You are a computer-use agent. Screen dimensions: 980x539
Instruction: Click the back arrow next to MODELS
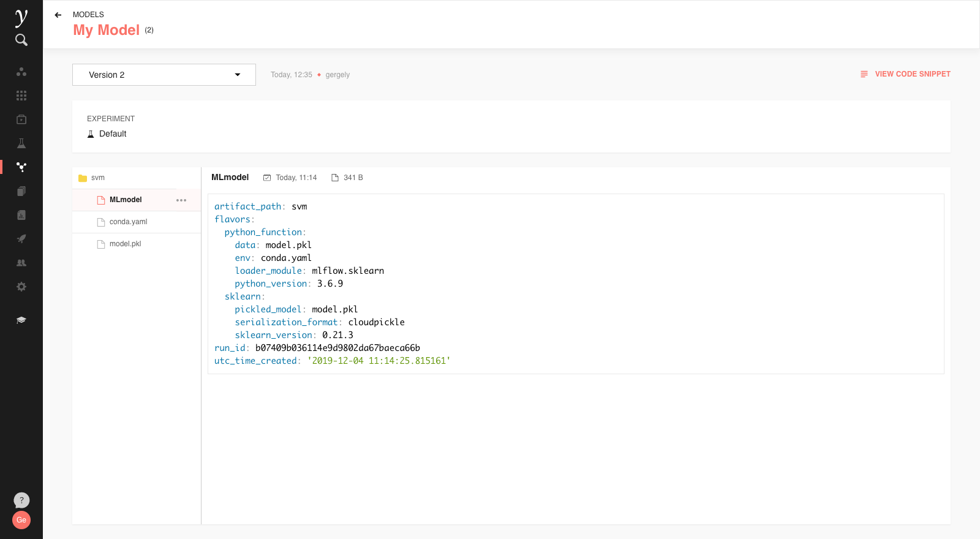(58, 15)
